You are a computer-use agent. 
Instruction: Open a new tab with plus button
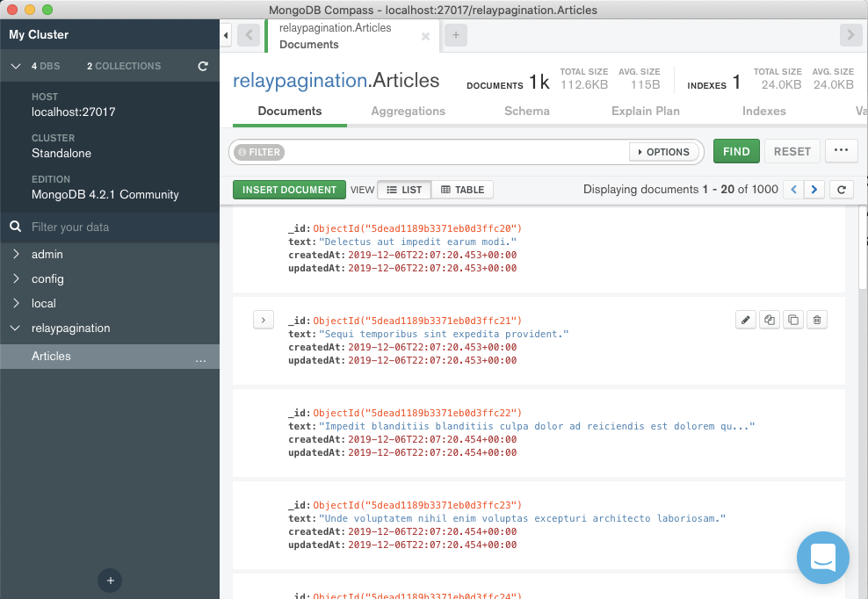(456, 35)
